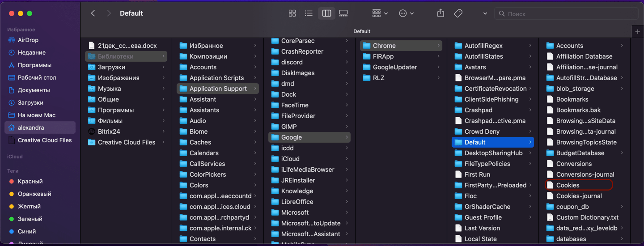The height and width of the screenshot is (246, 644).
Task: Click the search field
Action: click(566, 14)
